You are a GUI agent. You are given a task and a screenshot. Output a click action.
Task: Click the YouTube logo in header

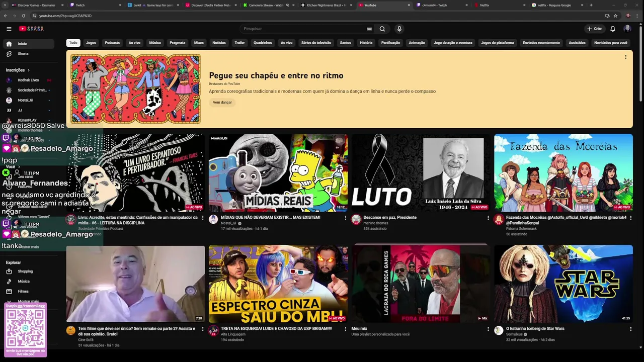tap(31, 29)
